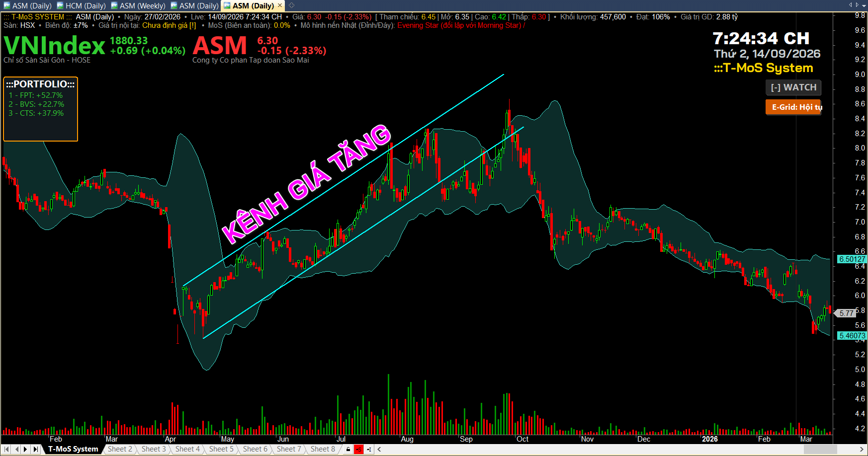Viewport: 868px width, 456px height.
Task: Click the :::PORTFOLIO::: header
Action: point(40,84)
